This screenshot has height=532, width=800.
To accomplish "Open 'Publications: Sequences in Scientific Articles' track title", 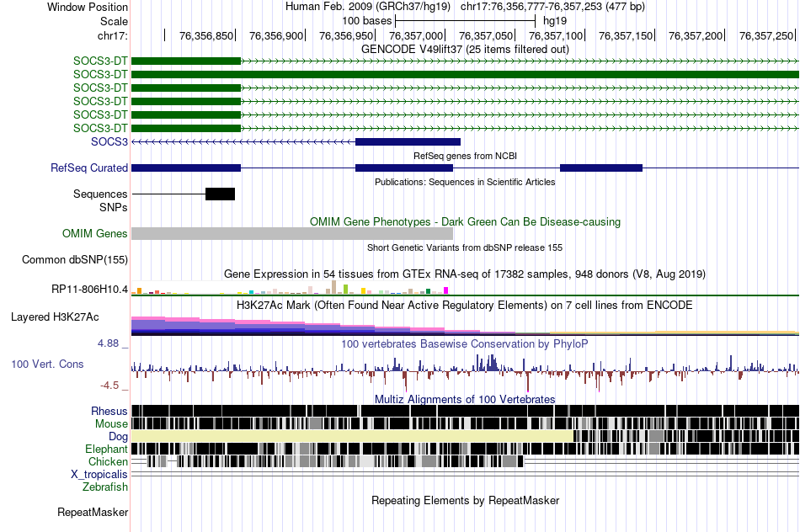I will 465,182.
